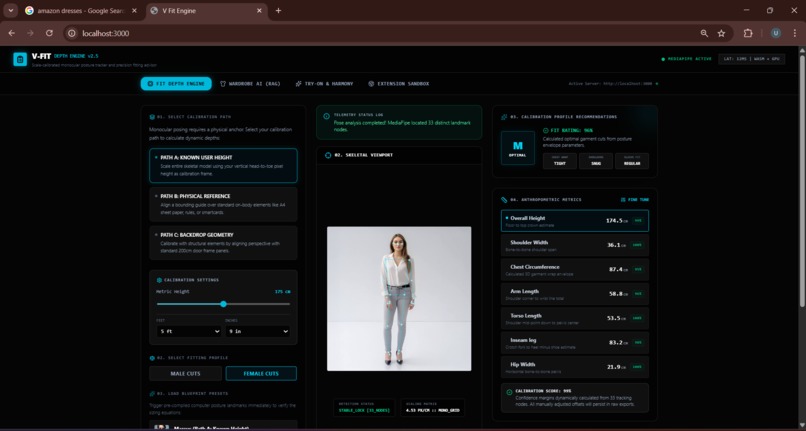Click the latency WASM GPU badge
Screen dimensions: 806x431
tap(752, 59)
